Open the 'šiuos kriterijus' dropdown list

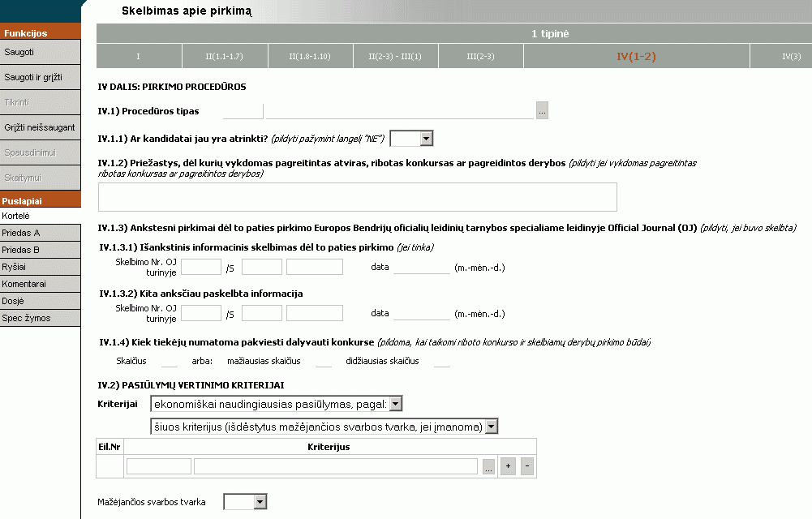coord(492,427)
